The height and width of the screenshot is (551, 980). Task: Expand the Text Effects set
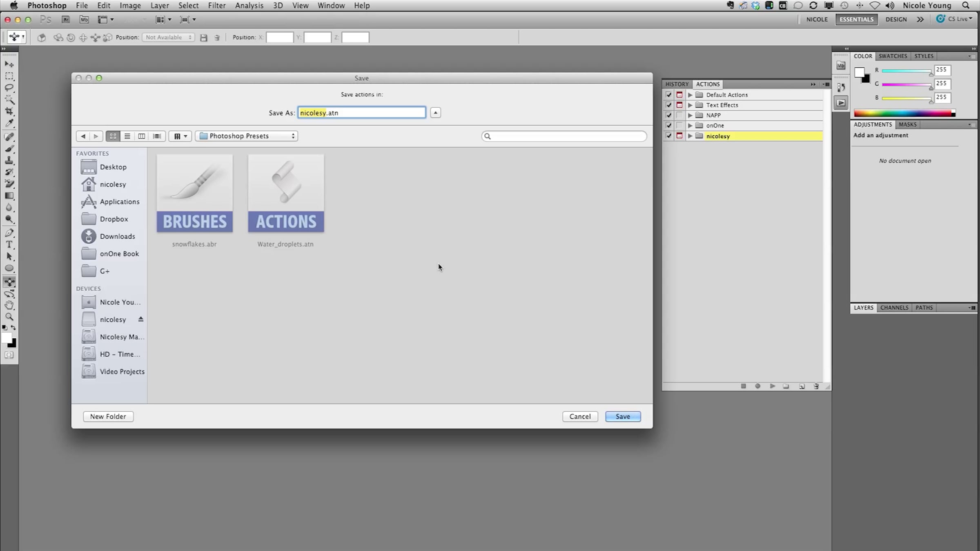(x=690, y=105)
